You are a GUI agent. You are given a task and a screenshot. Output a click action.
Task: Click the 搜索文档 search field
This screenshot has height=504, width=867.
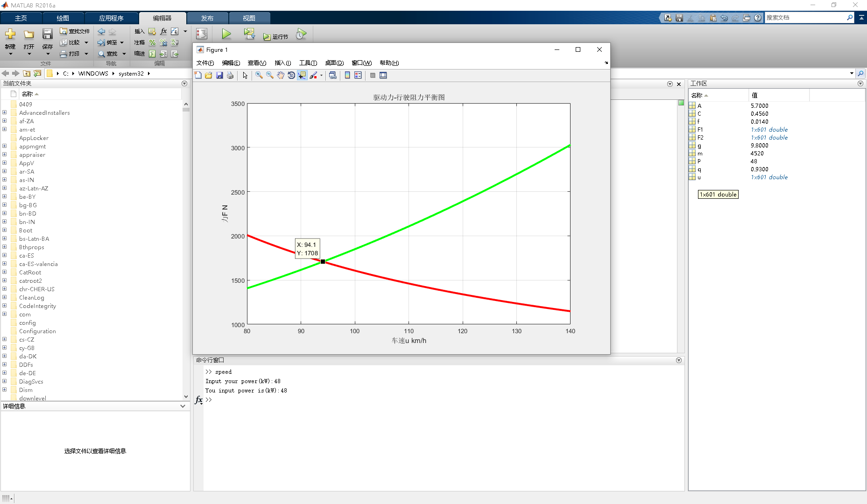click(x=805, y=18)
